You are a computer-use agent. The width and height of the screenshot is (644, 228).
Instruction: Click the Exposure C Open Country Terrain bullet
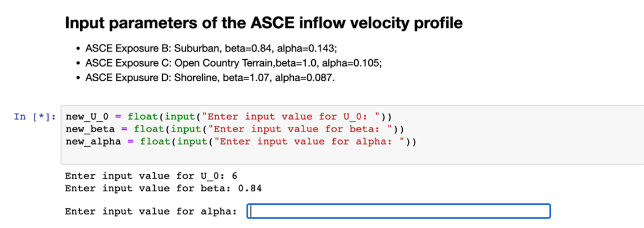point(233,63)
